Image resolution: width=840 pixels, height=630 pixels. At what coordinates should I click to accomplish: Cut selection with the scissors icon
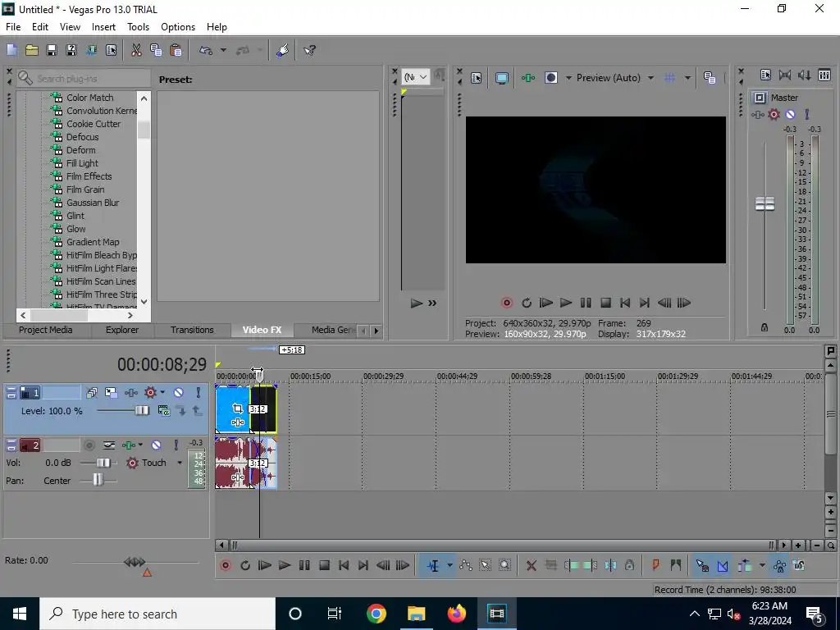click(x=136, y=50)
